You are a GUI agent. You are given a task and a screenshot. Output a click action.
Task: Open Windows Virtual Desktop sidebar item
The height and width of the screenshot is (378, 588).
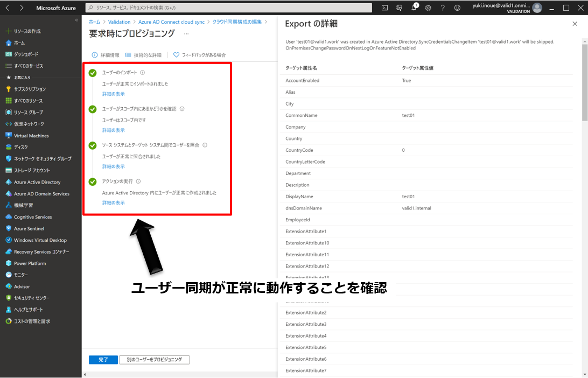[x=37, y=240]
